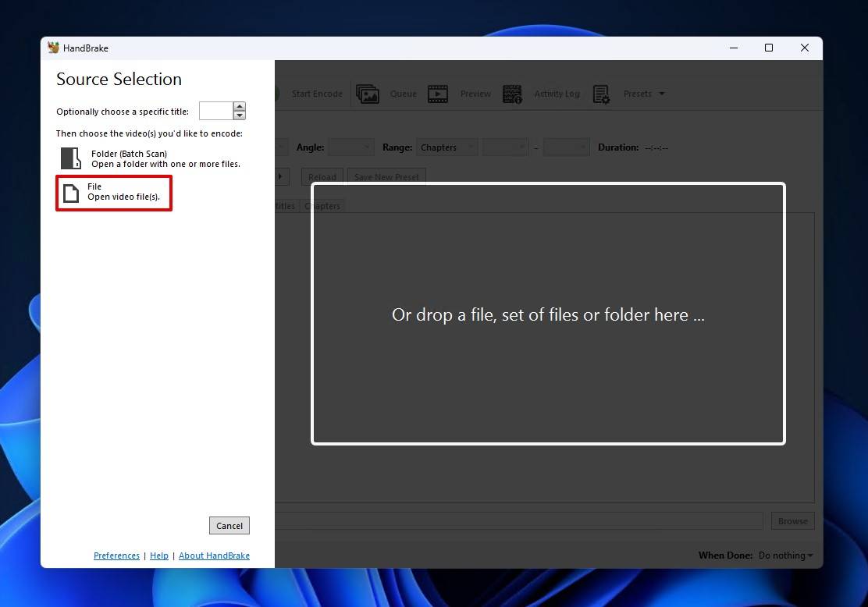This screenshot has height=607, width=868.
Task: Click the Activity Log toolbar label
Action: (x=557, y=94)
